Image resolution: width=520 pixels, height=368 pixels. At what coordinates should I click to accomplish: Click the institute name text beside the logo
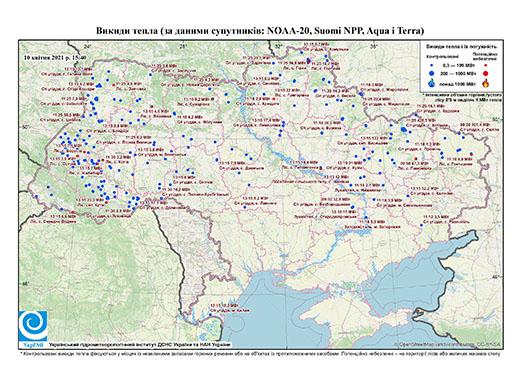pyautogui.click(x=140, y=345)
